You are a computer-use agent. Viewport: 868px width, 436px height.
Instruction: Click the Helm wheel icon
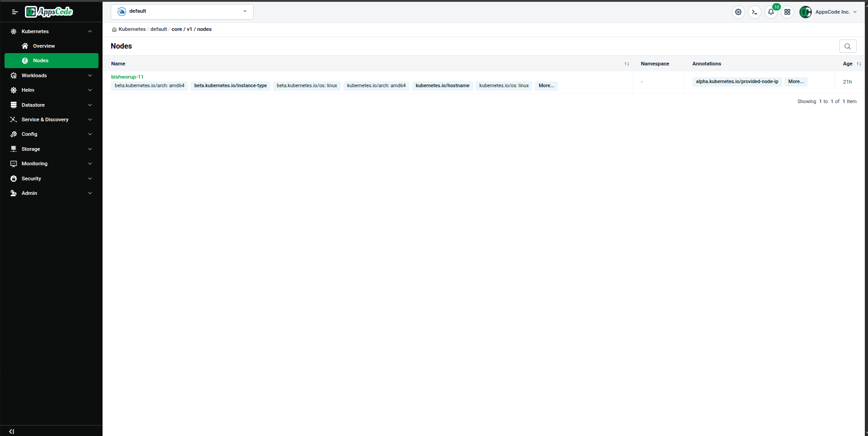(14, 90)
